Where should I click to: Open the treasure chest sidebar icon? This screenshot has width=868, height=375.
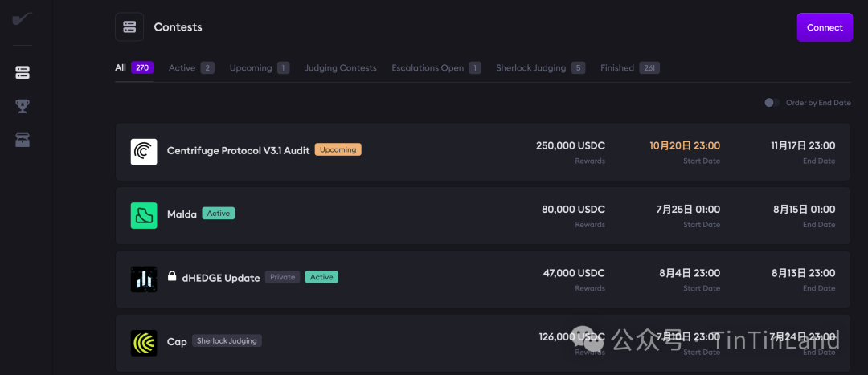coord(23,140)
